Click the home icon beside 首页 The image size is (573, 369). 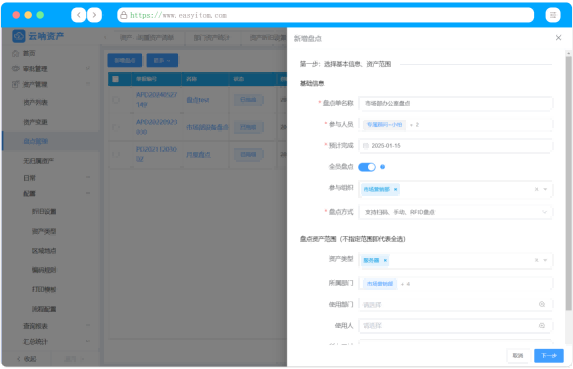click(15, 54)
